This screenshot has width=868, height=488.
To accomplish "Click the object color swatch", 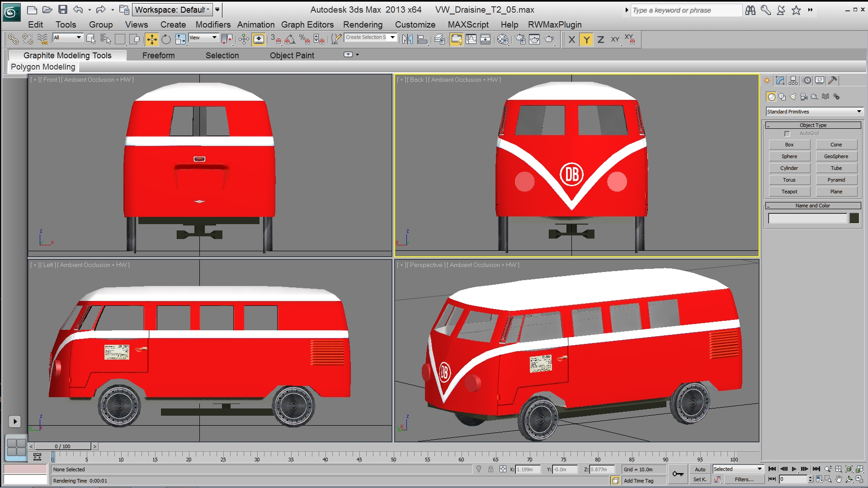I will point(854,218).
